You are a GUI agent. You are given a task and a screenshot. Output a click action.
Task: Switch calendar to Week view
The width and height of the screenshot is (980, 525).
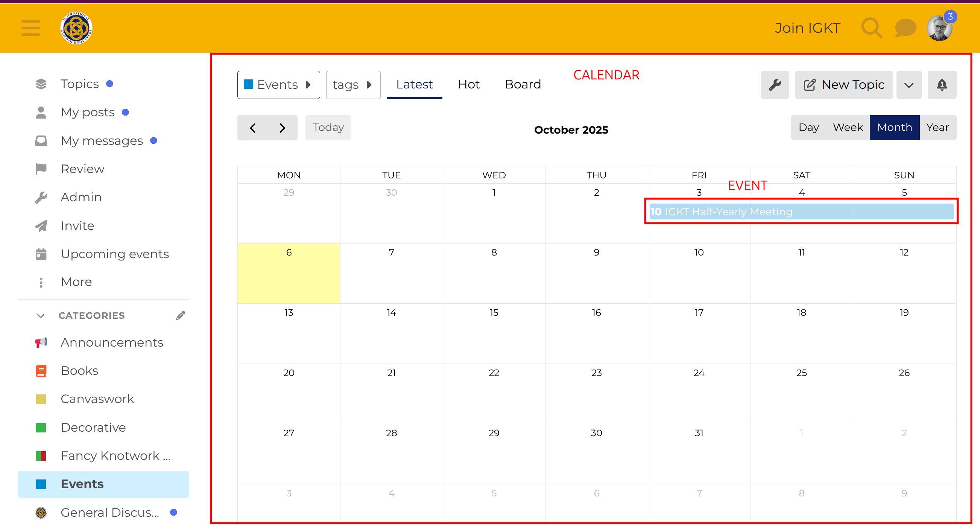pos(848,127)
